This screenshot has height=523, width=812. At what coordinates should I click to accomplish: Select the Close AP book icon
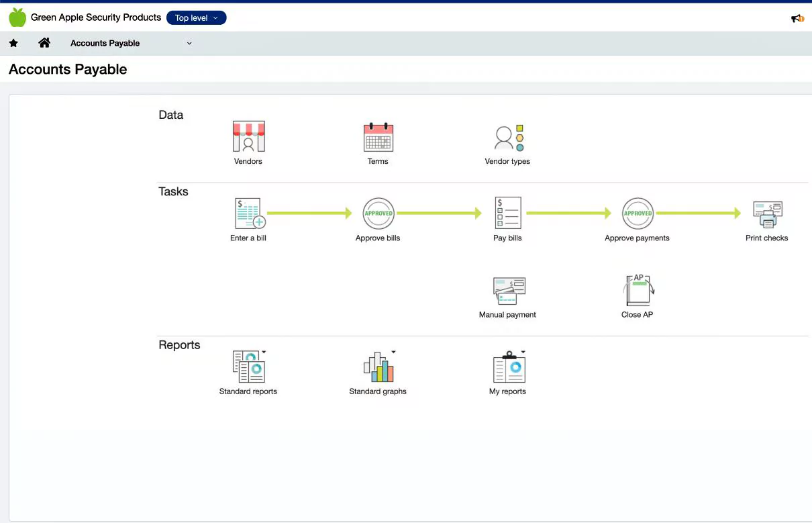(638, 290)
